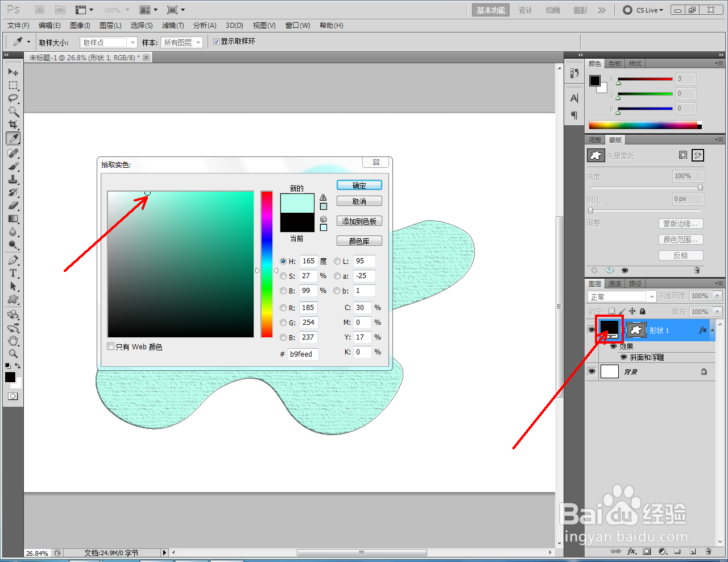Open the arrange documents dropdown
Screen dimensions: 728x562
point(148,10)
